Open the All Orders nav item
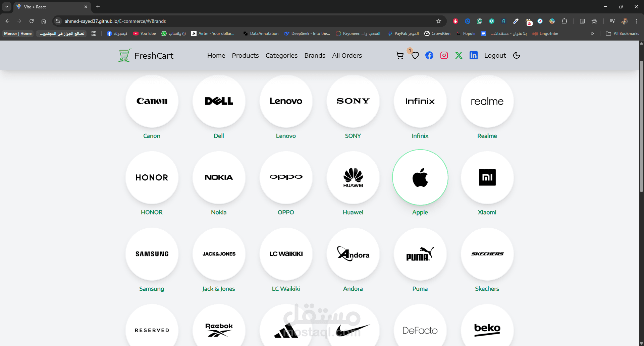This screenshot has height=346, width=644. [x=347, y=56]
